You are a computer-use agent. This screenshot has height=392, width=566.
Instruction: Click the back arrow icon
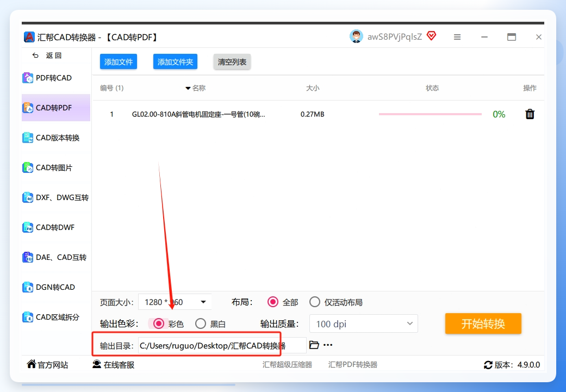[x=35, y=55]
